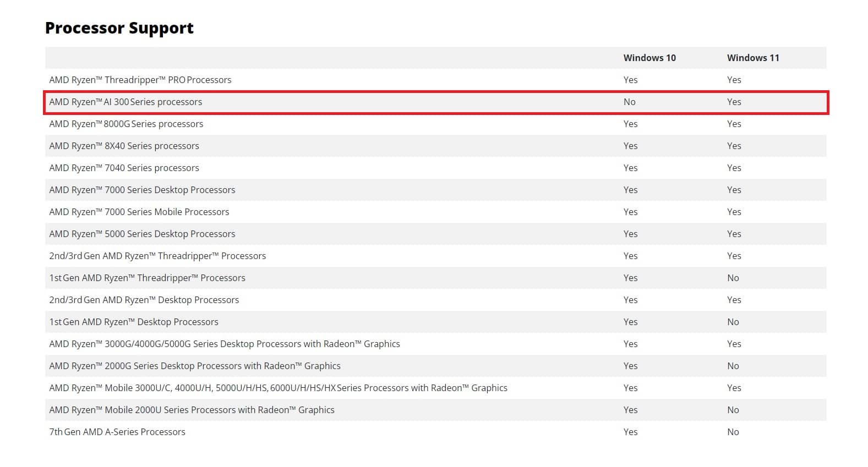Click the Ryzen 7000 Series Mobile Processors row
Screen dimensions: 868x467
436,212
